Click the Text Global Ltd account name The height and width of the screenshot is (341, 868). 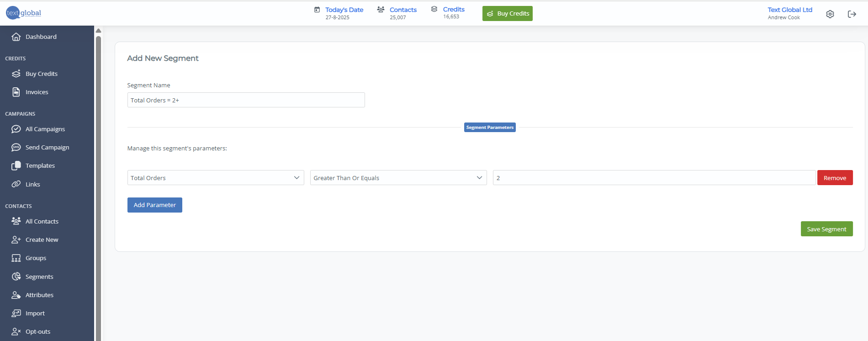click(x=790, y=10)
